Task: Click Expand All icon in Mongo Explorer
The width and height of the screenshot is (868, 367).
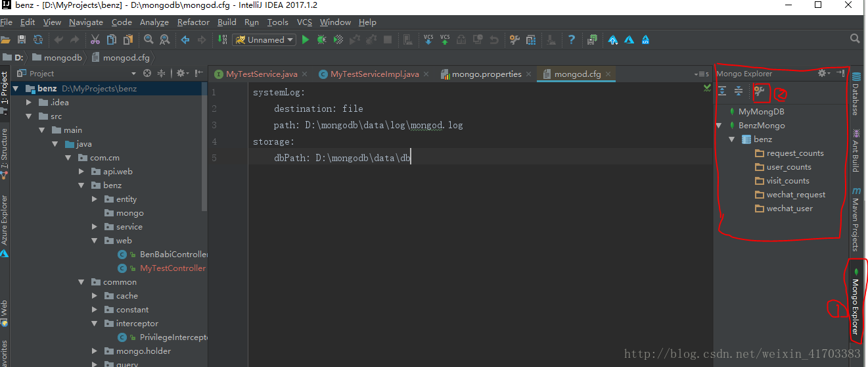Action: pos(723,91)
